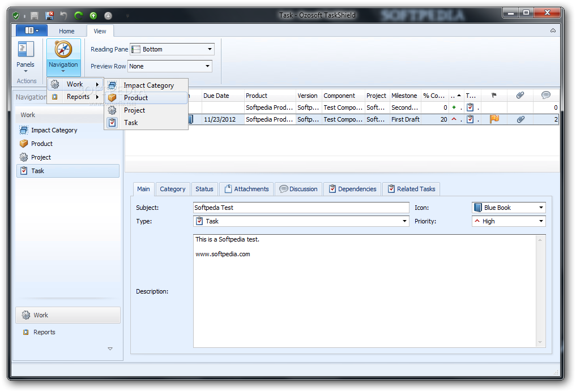The image size is (576, 392).
Task: Click the Save and Close icon
Action: (x=49, y=15)
